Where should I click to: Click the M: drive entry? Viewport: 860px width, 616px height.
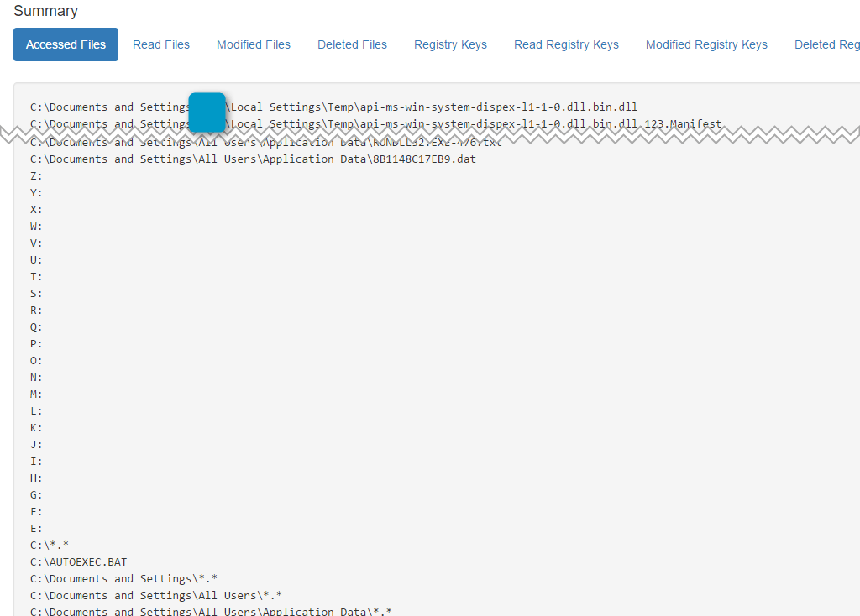(36, 394)
